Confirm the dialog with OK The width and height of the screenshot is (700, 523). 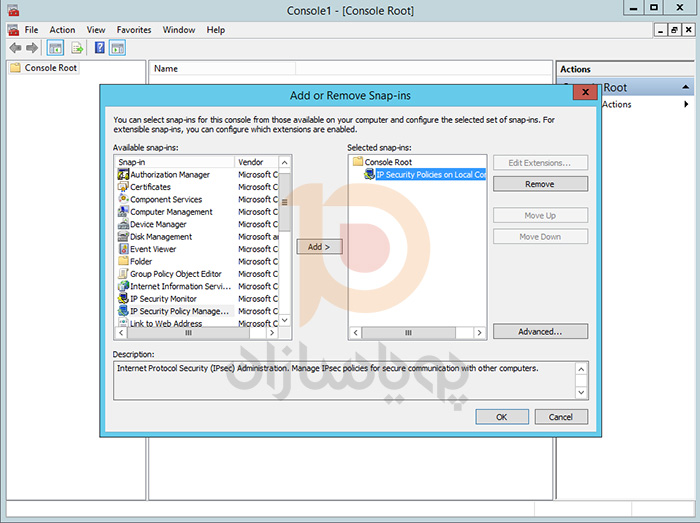coord(501,416)
